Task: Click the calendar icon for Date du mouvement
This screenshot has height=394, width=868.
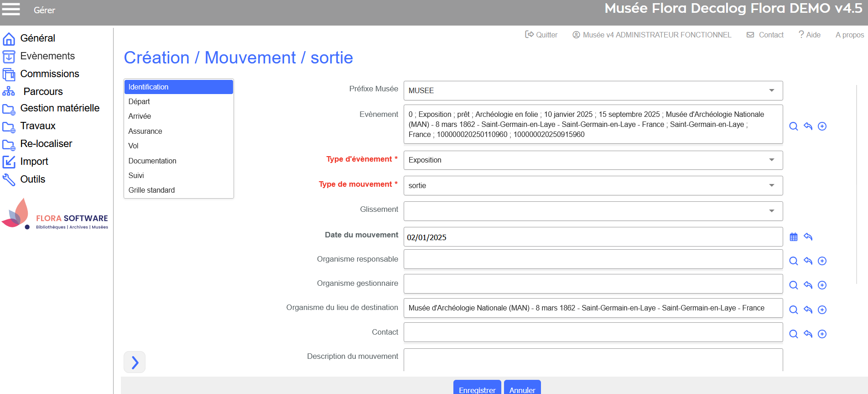Action: click(x=794, y=237)
